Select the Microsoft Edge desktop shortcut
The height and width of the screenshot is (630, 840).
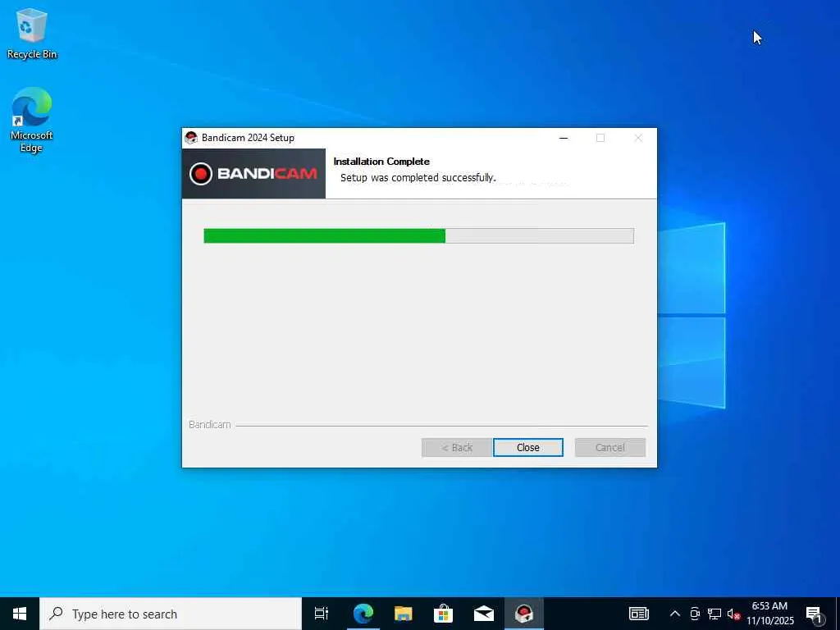click(32, 120)
